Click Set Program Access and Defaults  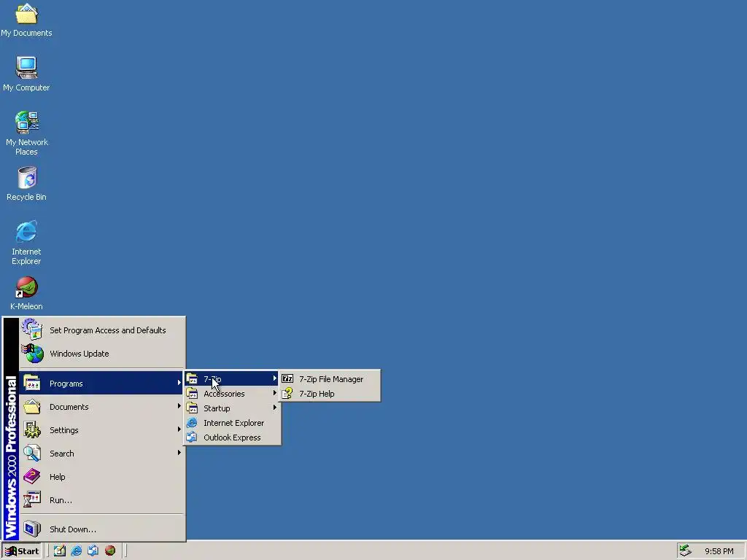click(101, 330)
